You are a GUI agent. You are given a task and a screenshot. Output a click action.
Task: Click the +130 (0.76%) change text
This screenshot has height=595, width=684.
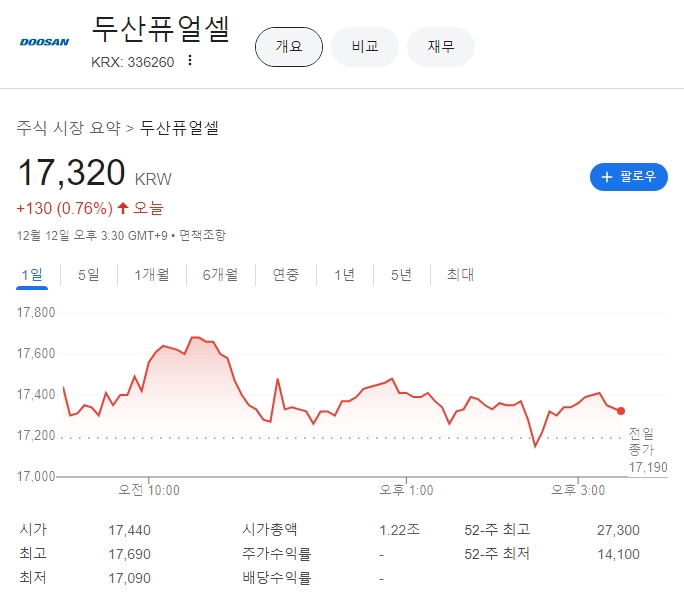pyautogui.click(x=65, y=209)
